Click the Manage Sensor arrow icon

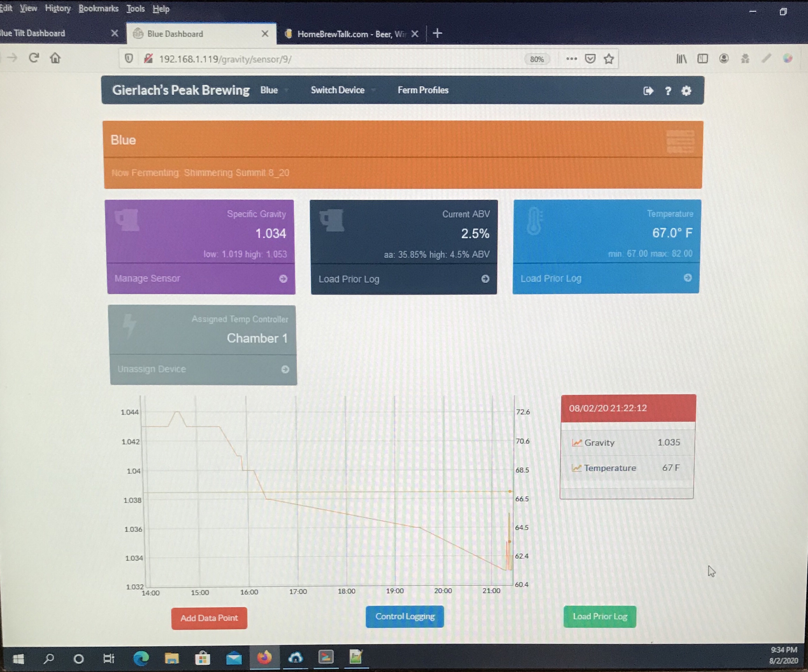[283, 279]
